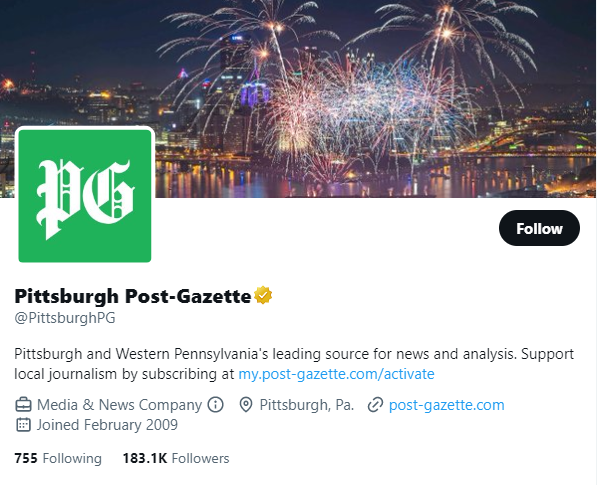Click the Follow button
Image resolution: width=598 pixels, height=485 pixels.
(x=539, y=228)
